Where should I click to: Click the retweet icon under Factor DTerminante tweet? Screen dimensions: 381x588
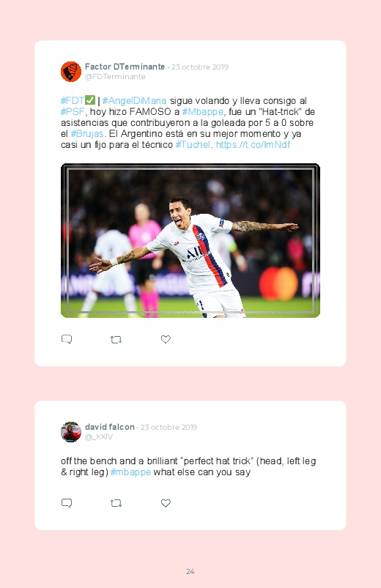pyautogui.click(x=116, y=340)
